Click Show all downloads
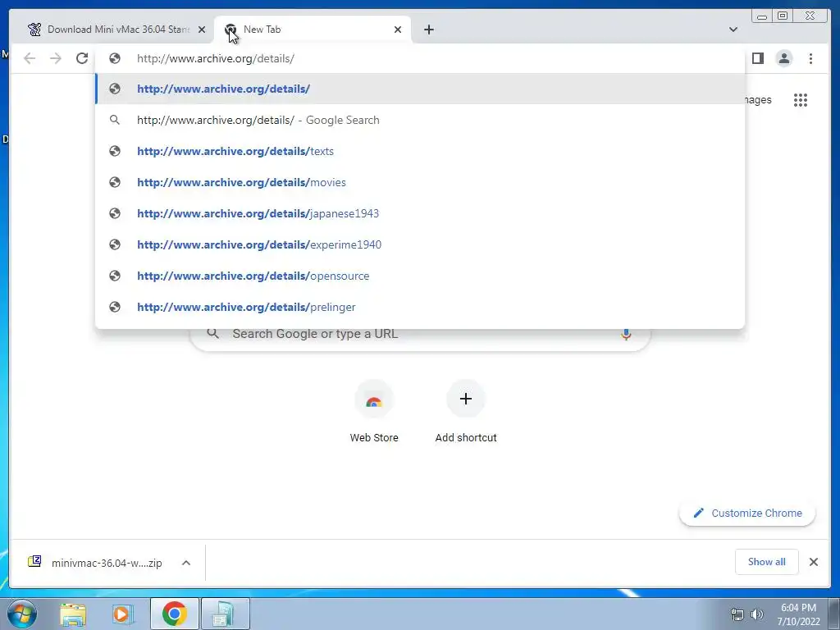The image size is (840, 630). (x=767, y=561)
